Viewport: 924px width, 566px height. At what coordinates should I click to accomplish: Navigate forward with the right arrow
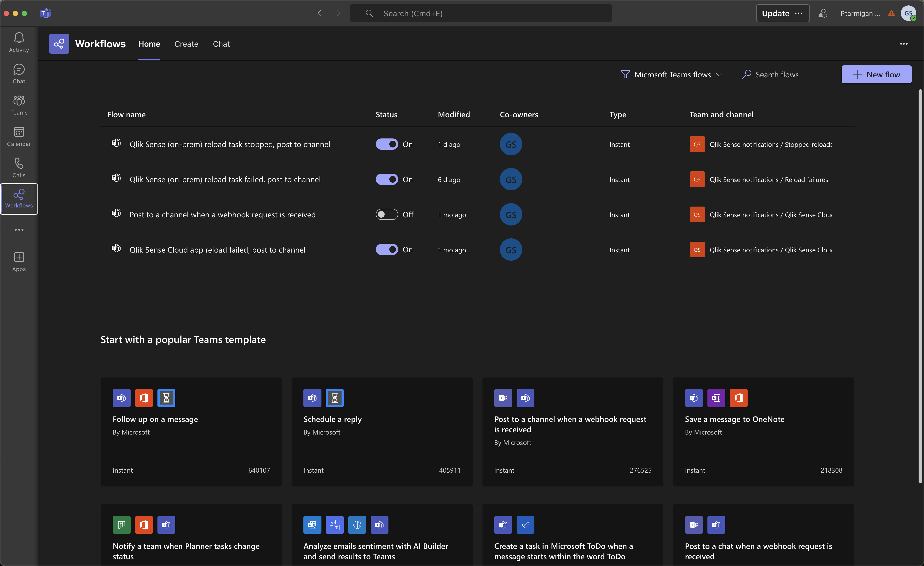point(338,14)
